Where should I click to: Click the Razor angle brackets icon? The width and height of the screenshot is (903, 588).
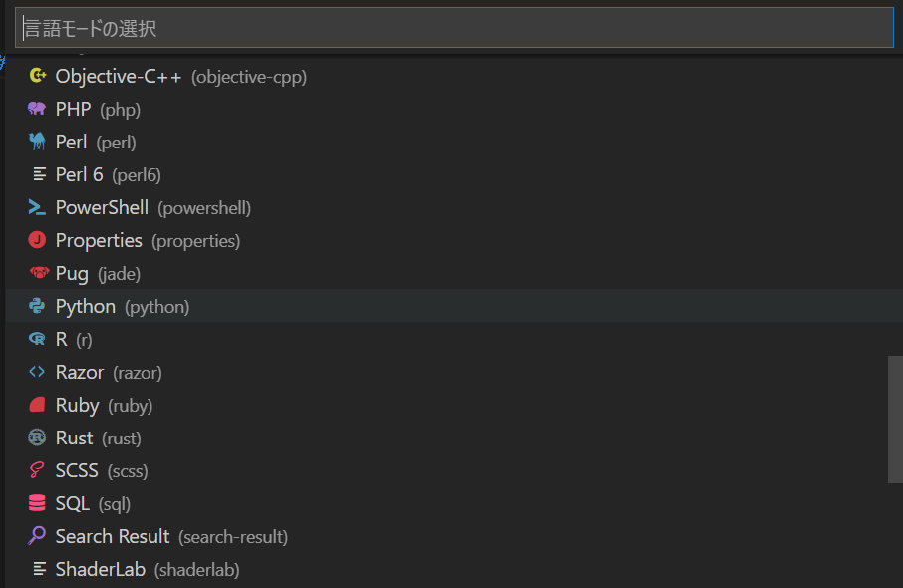click(37, 372)
